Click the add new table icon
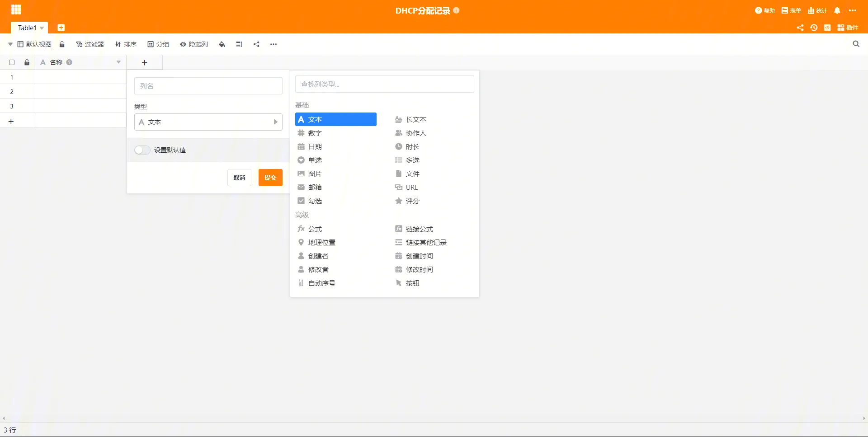The width and height of the screenshot is (868, 437). click(x=61, y=28)
